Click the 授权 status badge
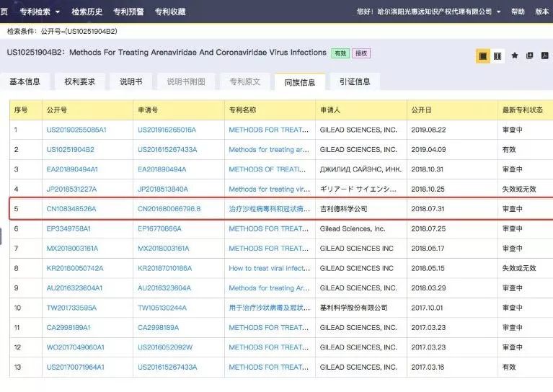The image size is (553, 392). pos(361,53)
